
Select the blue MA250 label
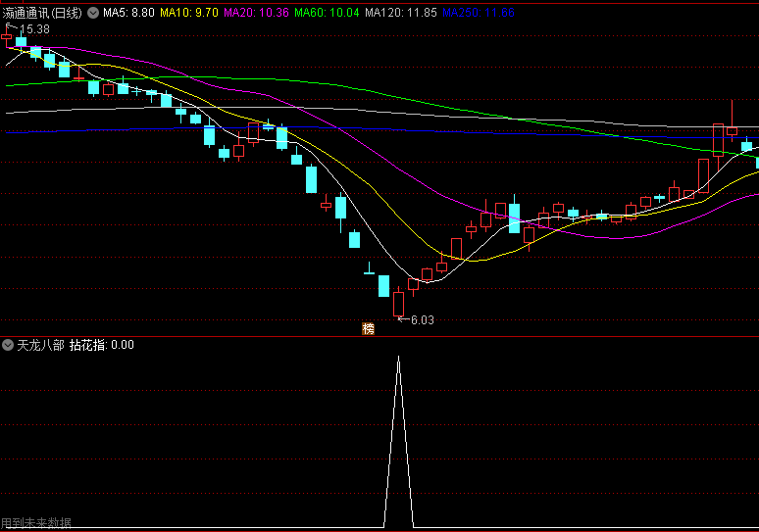[479, 13]
